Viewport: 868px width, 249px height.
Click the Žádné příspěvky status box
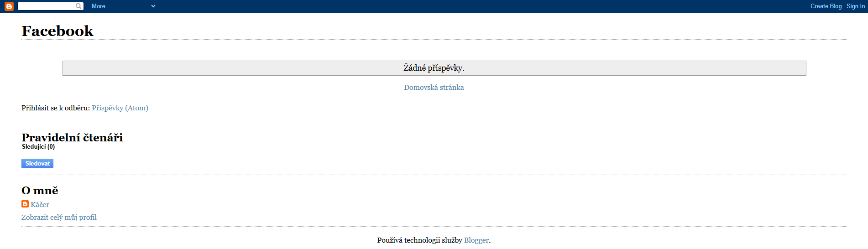coord(434,68)
